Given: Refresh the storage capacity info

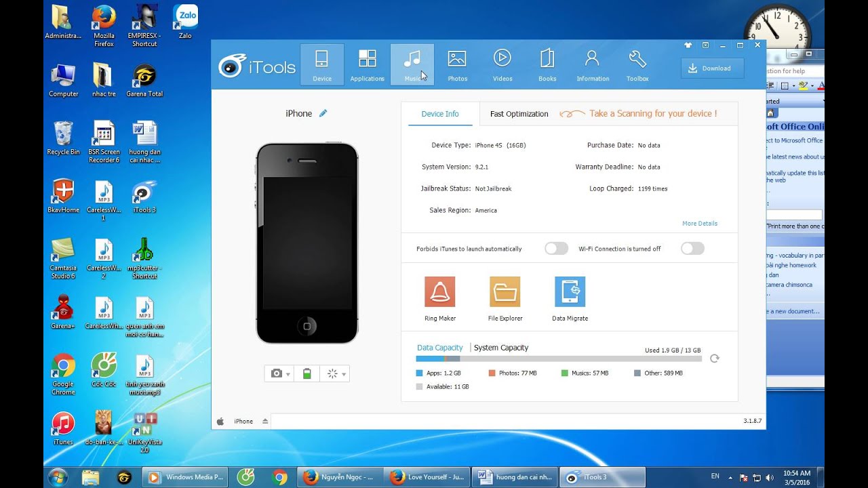Looking at the screenshot, I should 714,359.
